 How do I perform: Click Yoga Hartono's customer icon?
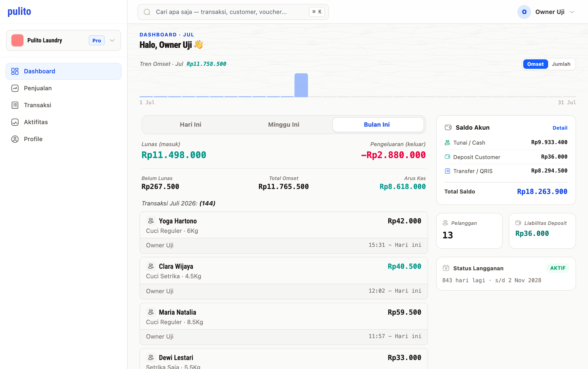coord(151,221)
